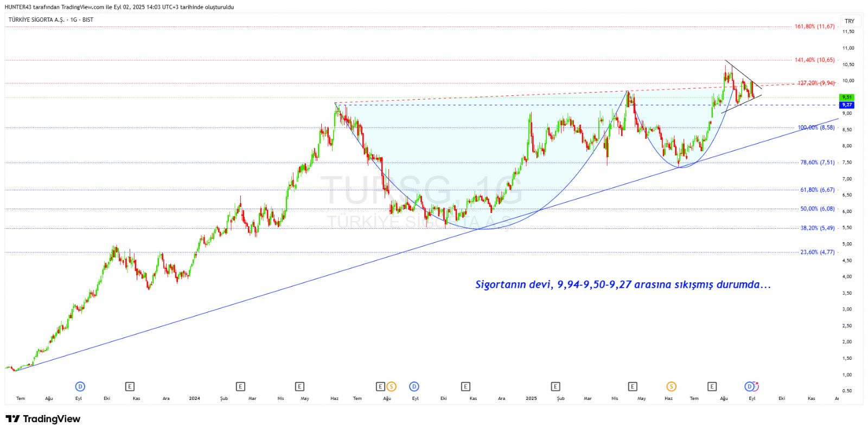
Task: Click the 3,00 value on the price axis
Action: [847, 309]
